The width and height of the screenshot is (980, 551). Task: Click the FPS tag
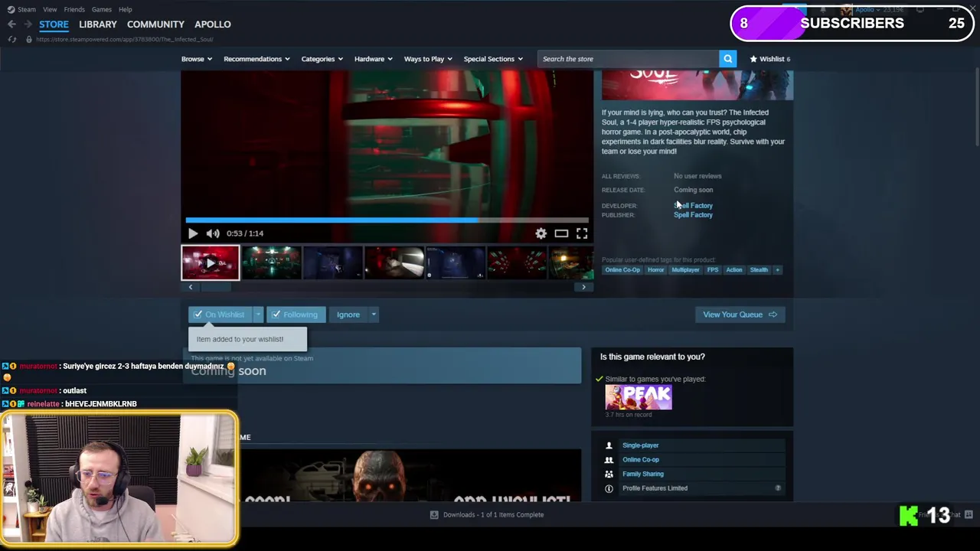point(713,269)
